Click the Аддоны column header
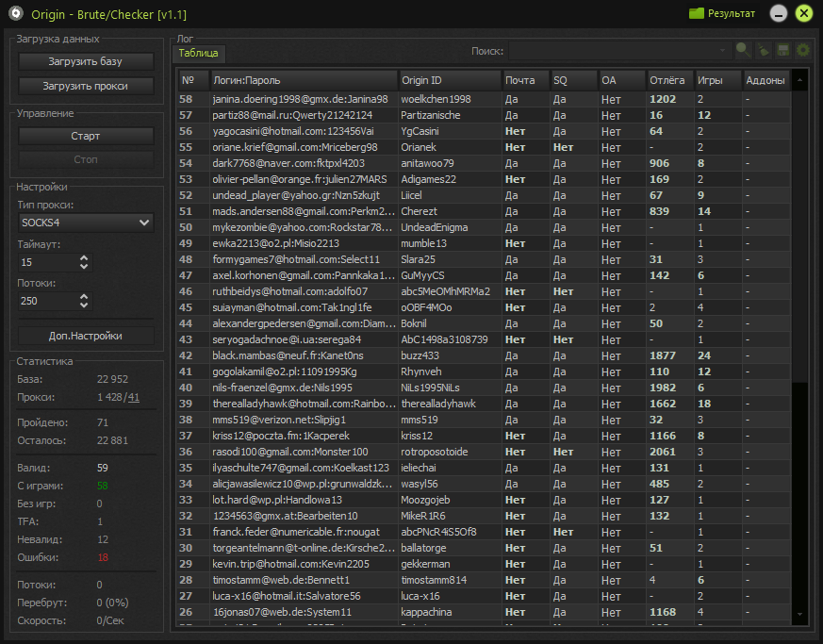The image size is (823, 644). tap(766, 80)
